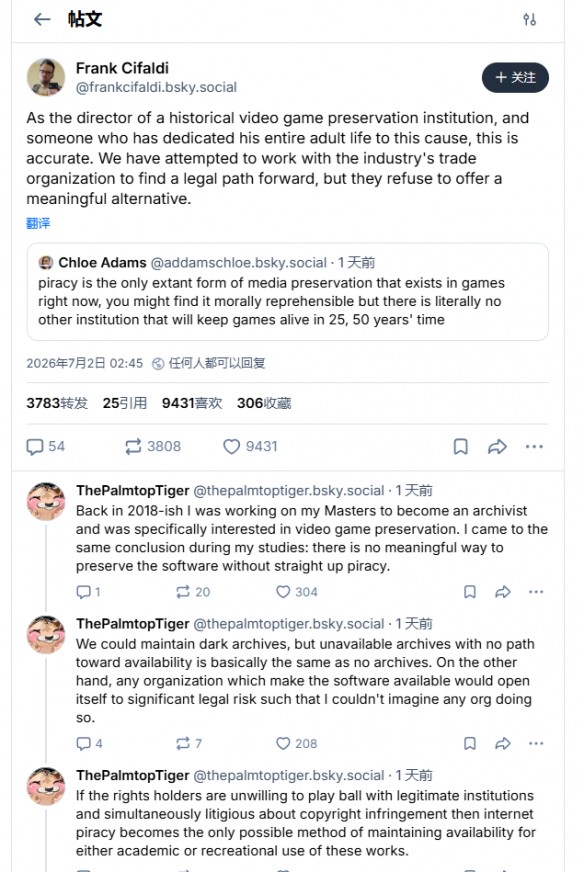Screen dimensions: 584x872
Task: View the 3783 转发 reposts list
Action: pyautogui.click(x=57, y=403)
